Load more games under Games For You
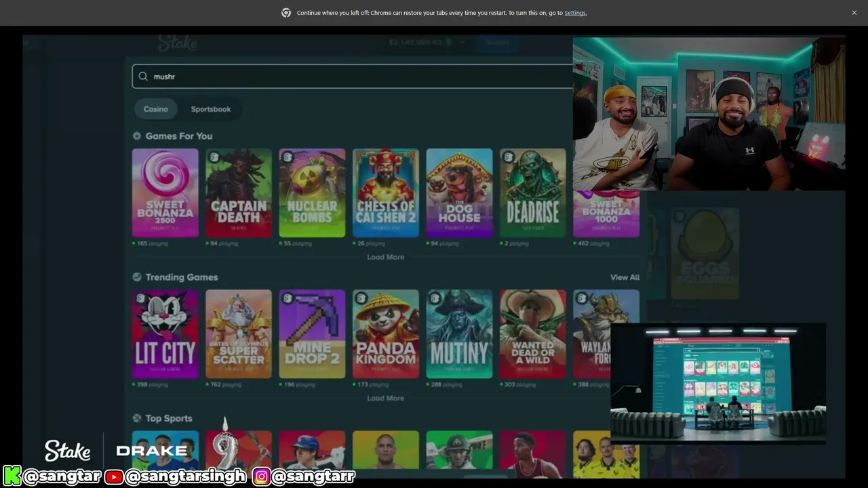Image resolution: width=868 pixels, height=488 pixels. point(386,258)
